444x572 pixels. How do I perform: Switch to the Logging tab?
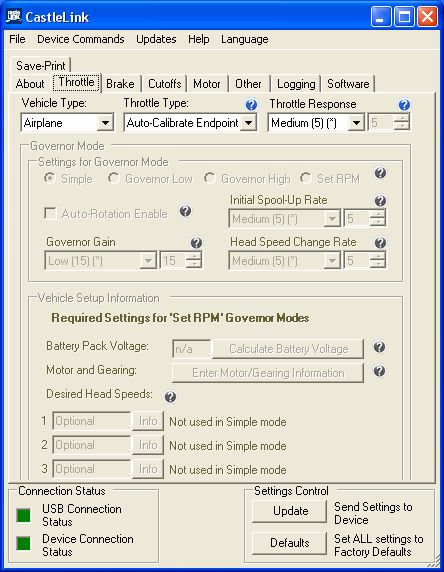click(296, 84)
